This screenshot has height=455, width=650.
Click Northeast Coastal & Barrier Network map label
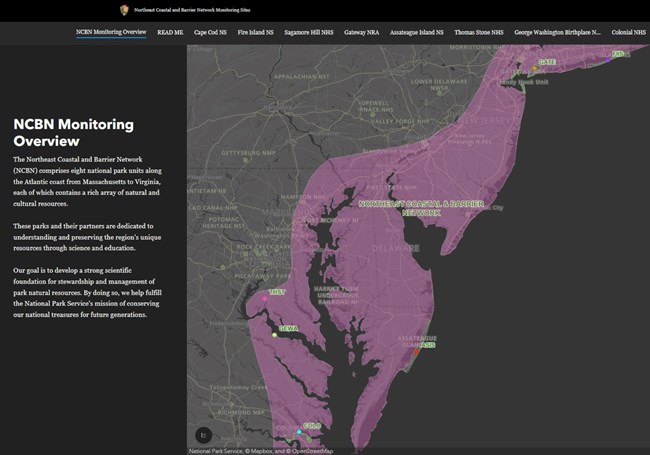click(420, 207)
